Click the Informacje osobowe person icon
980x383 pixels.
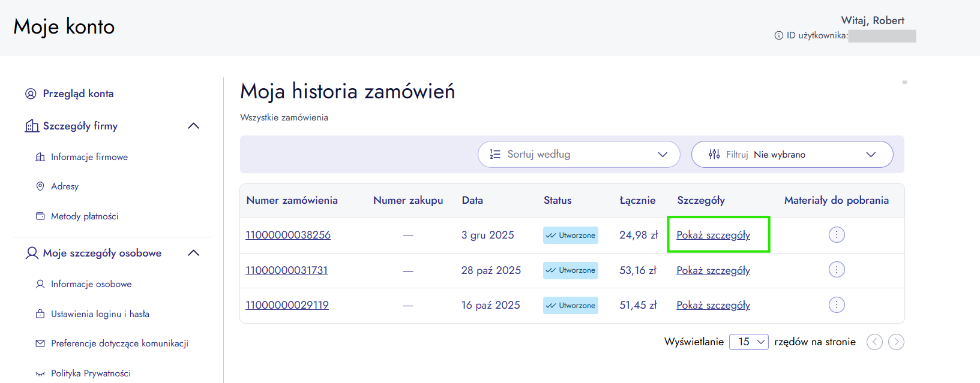click(40, 284)
